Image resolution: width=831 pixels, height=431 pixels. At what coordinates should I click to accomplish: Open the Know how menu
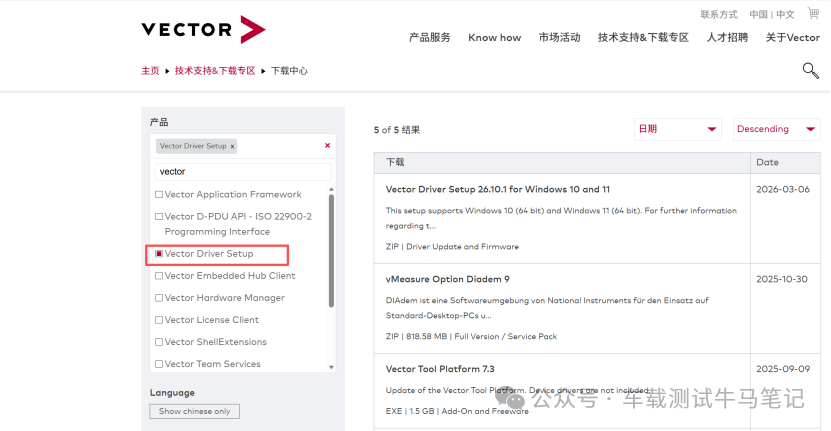494,38
